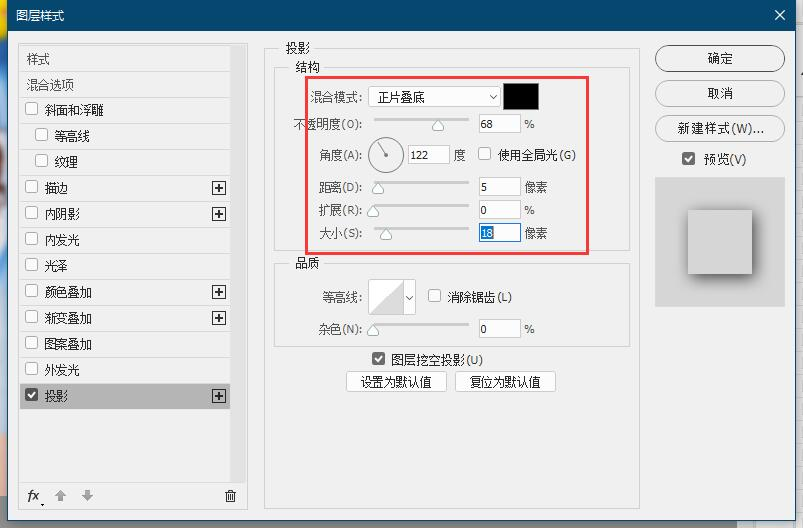
Task: Tick the 描边 checkbox
Action: tap(32, 187)
